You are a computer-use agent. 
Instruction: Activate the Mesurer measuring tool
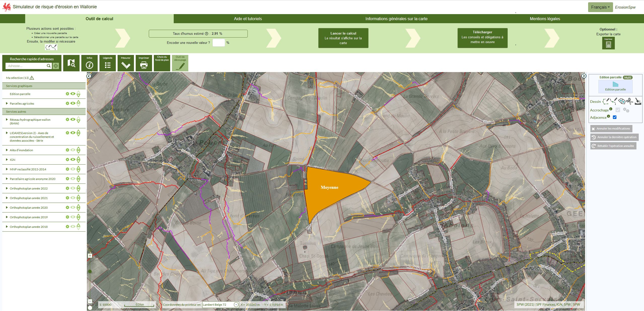point(126,63)
